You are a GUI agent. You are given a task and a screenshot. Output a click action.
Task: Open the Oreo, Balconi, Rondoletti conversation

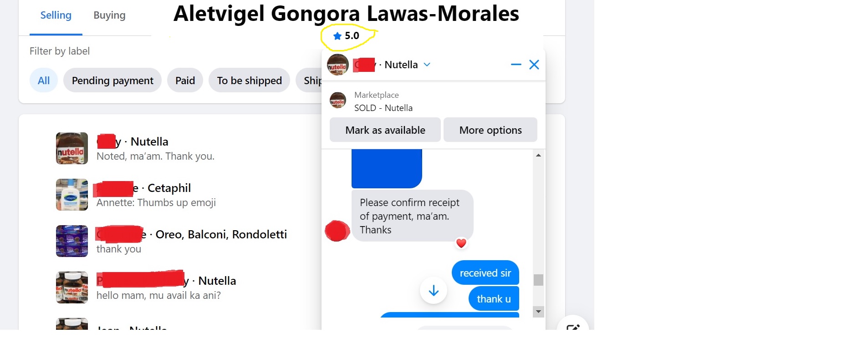(173, 241)
